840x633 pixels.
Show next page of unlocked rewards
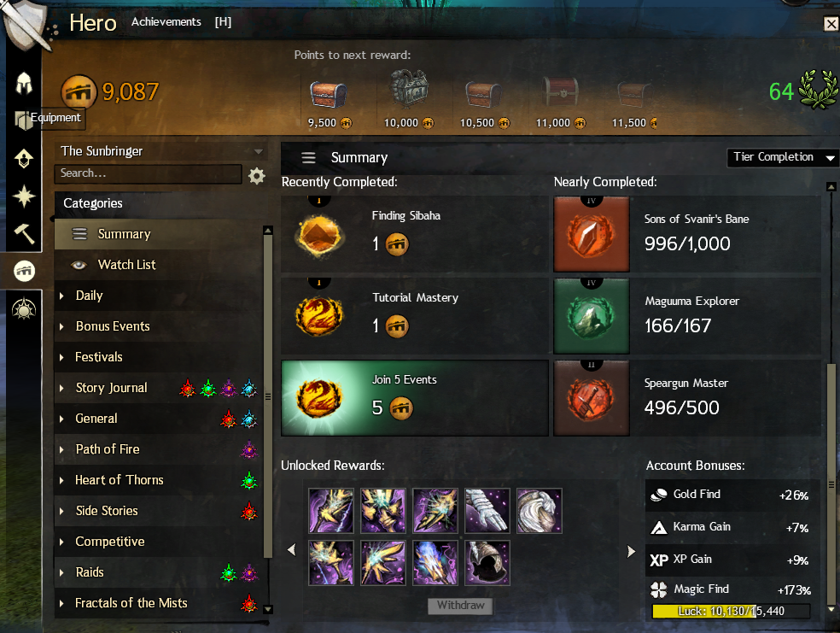[631, 551]
